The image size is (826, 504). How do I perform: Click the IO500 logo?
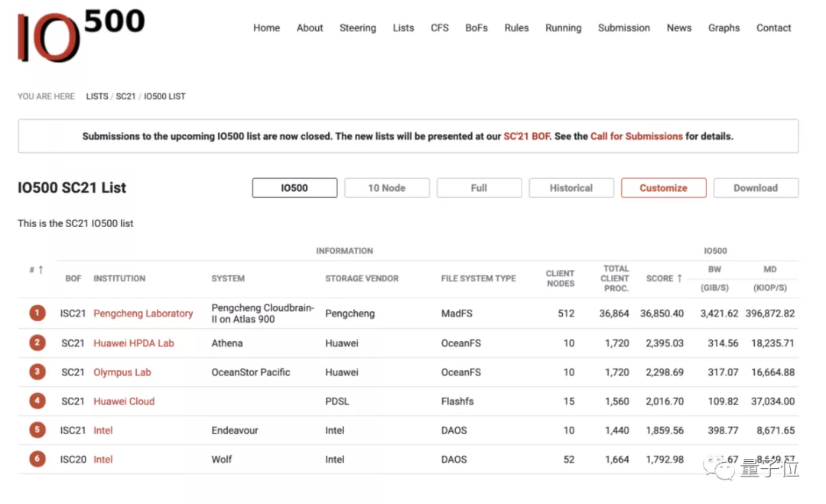tap(80, 34)
